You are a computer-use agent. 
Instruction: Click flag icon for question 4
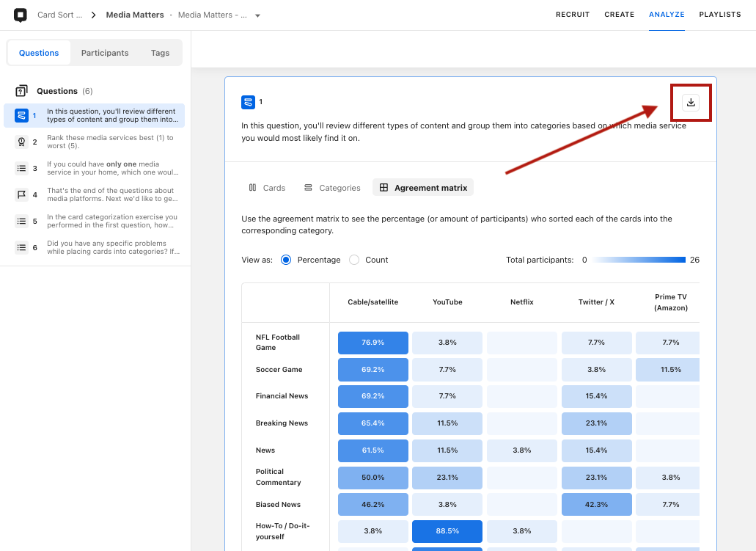tap(21, 194)
